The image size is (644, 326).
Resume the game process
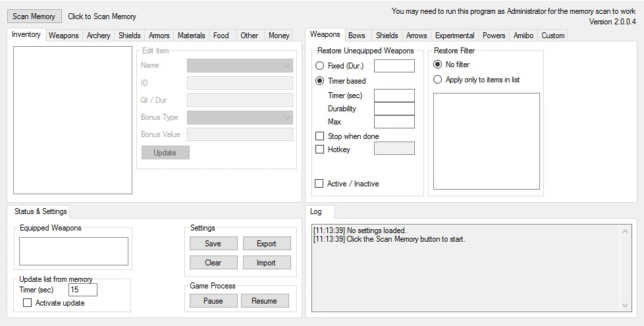click(265, 301)
